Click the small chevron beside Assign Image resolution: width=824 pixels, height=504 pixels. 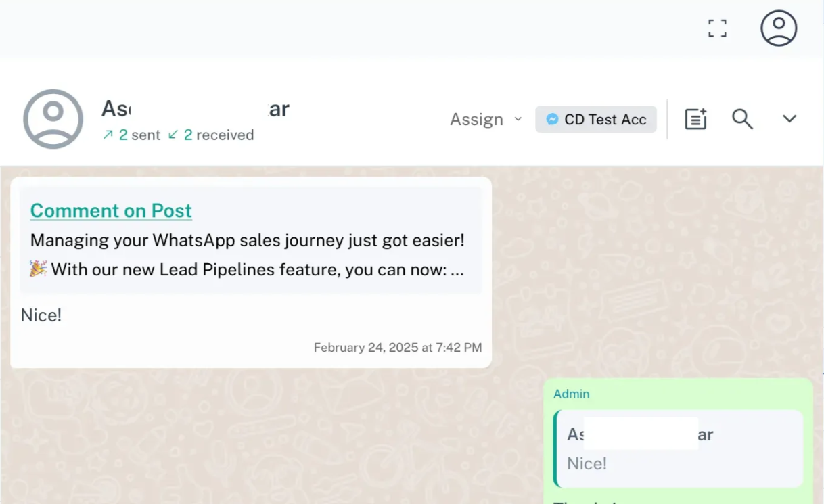[x=518, y=119]
